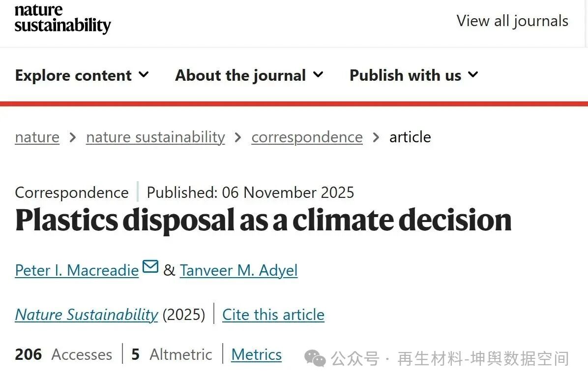Select author Tanveer M. Adyel
The width and height of the screenshot is (588, 382).
pos(239,270)
